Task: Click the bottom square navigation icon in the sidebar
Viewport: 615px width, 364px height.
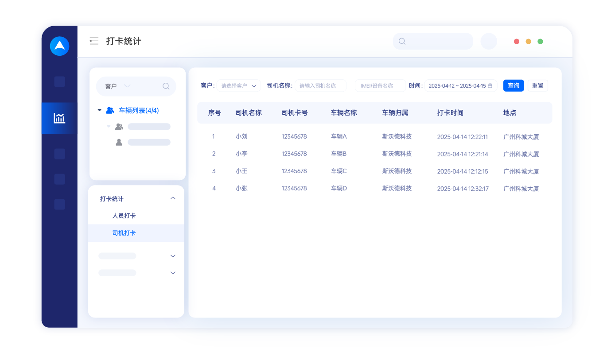Action: coord(59,204)
